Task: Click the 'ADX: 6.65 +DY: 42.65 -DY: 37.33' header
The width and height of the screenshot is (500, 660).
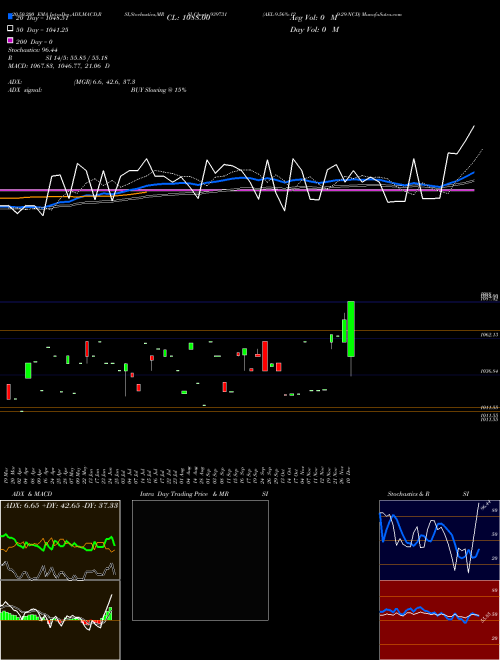Action: [61, 505]
